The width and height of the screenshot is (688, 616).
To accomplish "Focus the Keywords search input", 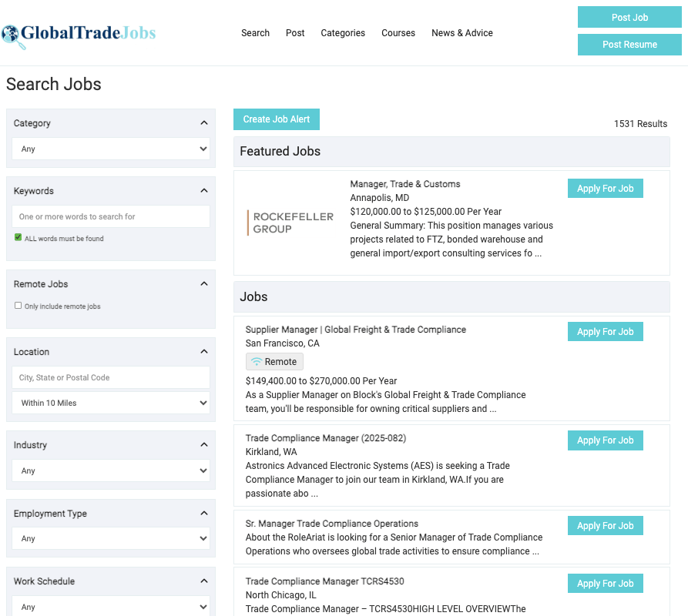I will click(x=111, y=216).
